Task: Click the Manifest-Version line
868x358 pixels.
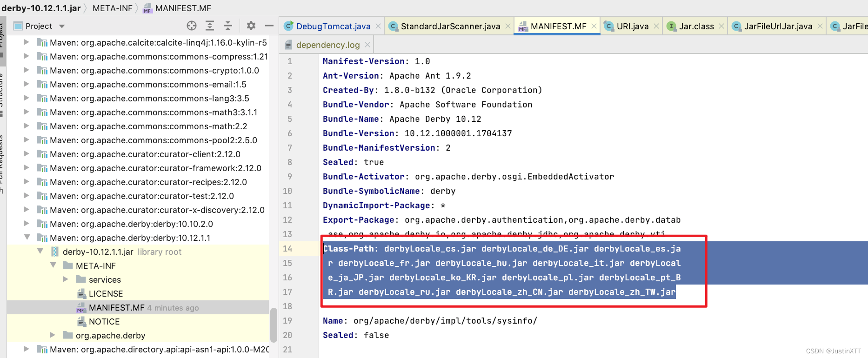Action: [376, 61]
